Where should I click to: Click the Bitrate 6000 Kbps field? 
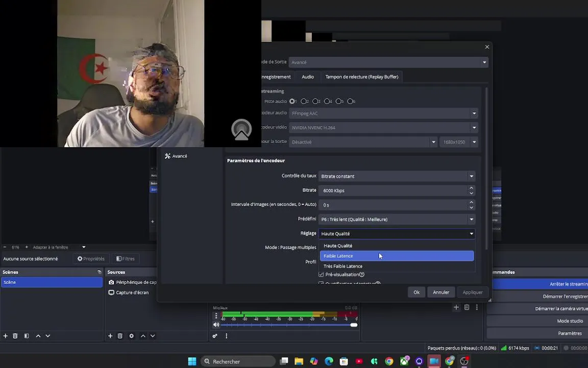point(393,191)
